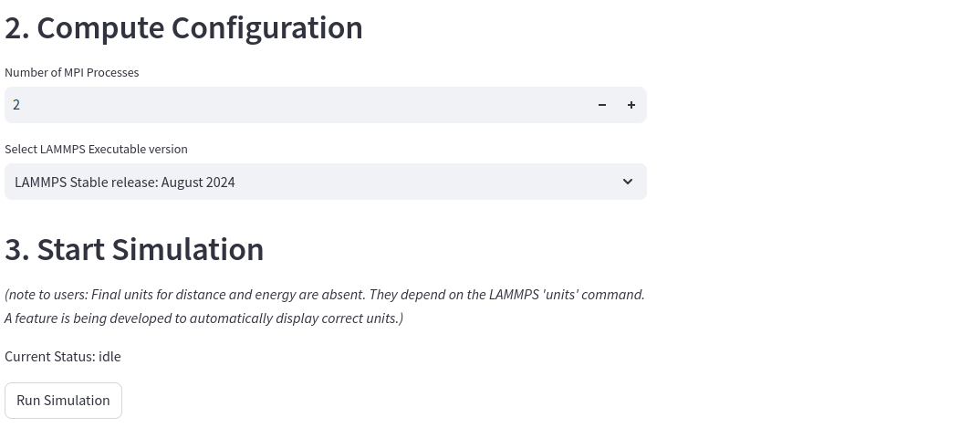The image size is (980, 428).
Task: Click the number '3.' in Start Simulation heading
Action: 16,249
